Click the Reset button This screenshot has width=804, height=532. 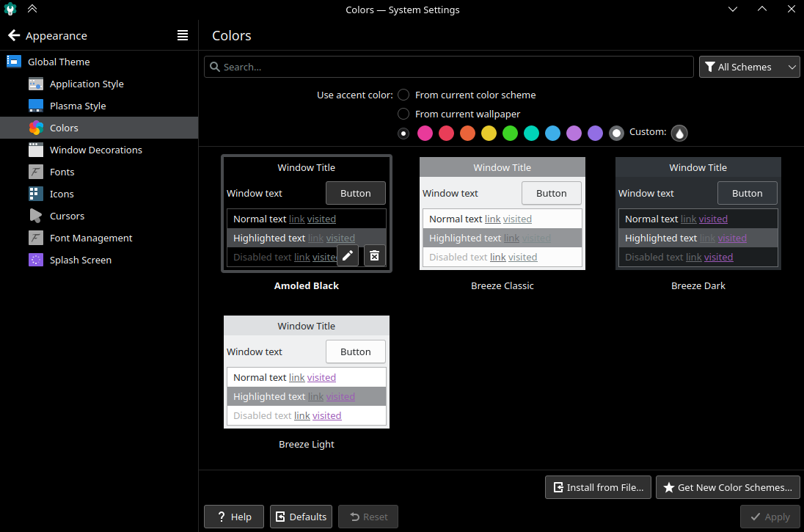click(368, 517)
